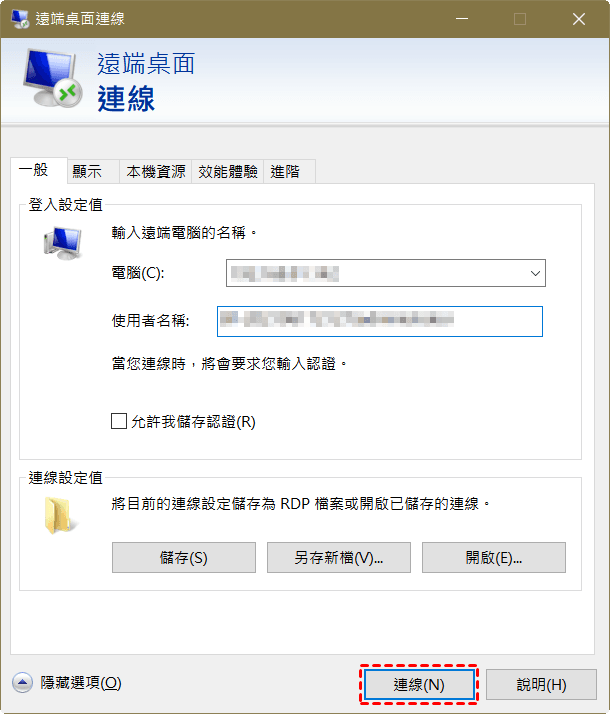This screenshot has width=610, height=714.
Task: Expand the 電腦 combo box arrow
Action: [535, 273]
